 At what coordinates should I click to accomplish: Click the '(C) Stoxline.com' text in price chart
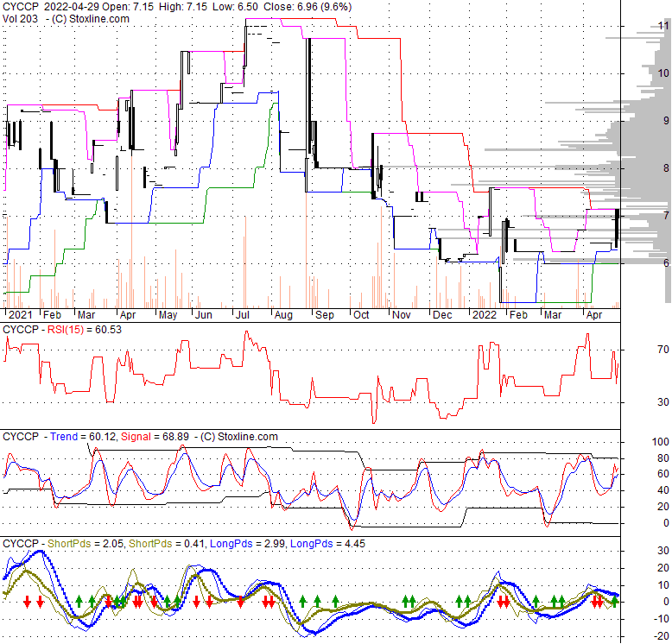coord(91,19)
